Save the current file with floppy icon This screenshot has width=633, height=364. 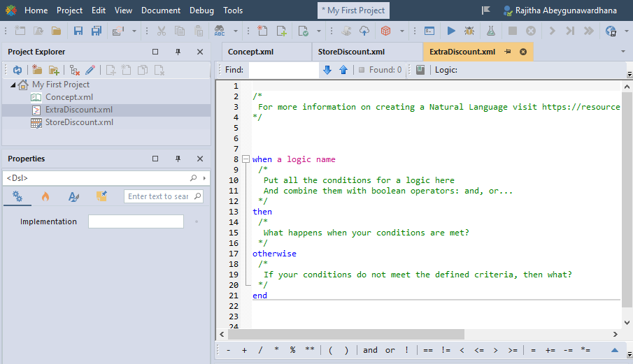78,31
